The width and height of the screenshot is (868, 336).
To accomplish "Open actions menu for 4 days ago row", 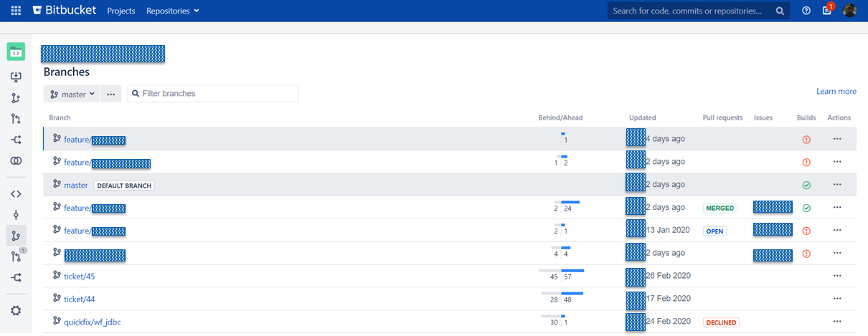I will click(837, 139).
